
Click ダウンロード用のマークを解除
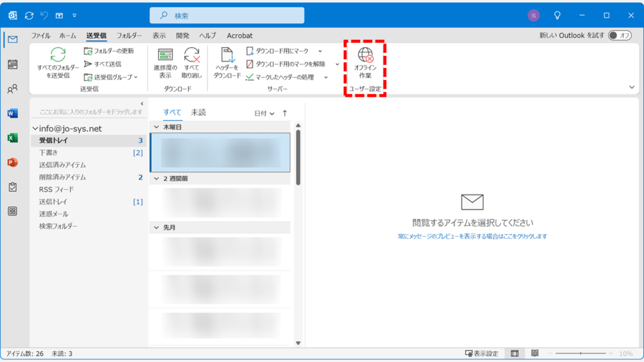pos(286,64)
